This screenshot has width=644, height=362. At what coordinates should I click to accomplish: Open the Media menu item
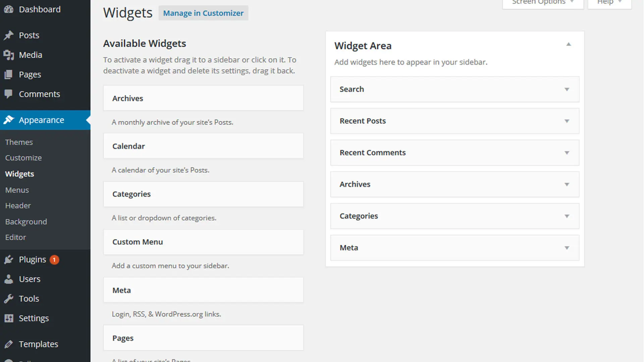coord(45,55)
